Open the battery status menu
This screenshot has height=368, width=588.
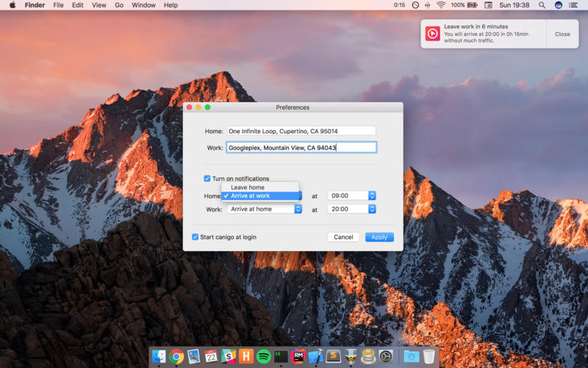click(x=465, y=5)
